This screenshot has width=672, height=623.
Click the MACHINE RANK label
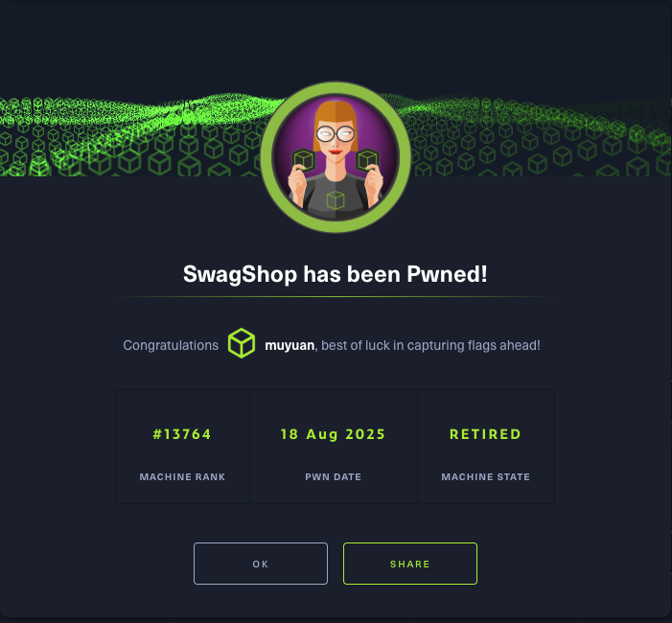[182, 477]
